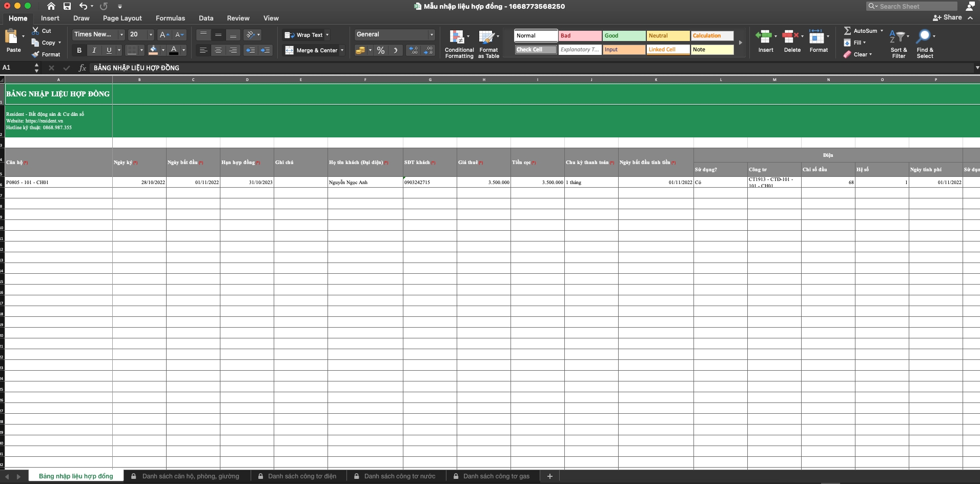
Task: Expand the General number format dropdown
Action: tap(432, 34)
